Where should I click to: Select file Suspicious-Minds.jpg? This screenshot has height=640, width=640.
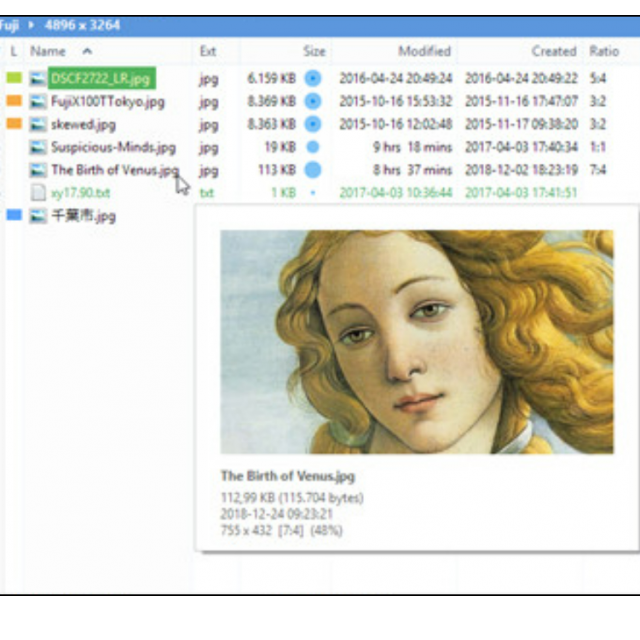click(x=113, y=147)
